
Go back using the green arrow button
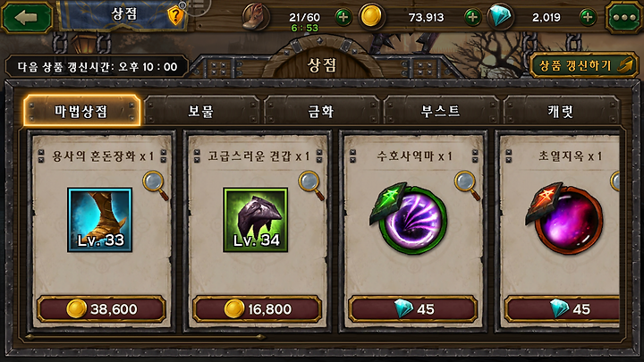pyautogui.click(x=27, y=17)
